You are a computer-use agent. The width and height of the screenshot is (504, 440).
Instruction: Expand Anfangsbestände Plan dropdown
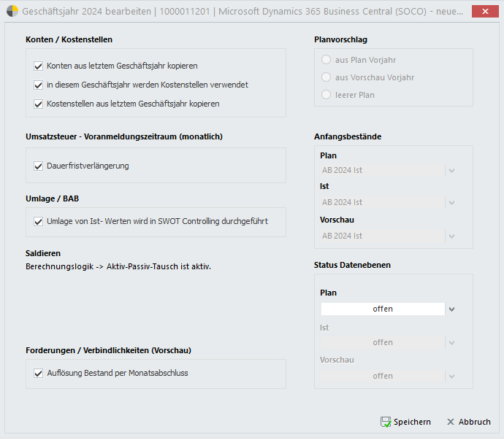[x=451, y=170]
